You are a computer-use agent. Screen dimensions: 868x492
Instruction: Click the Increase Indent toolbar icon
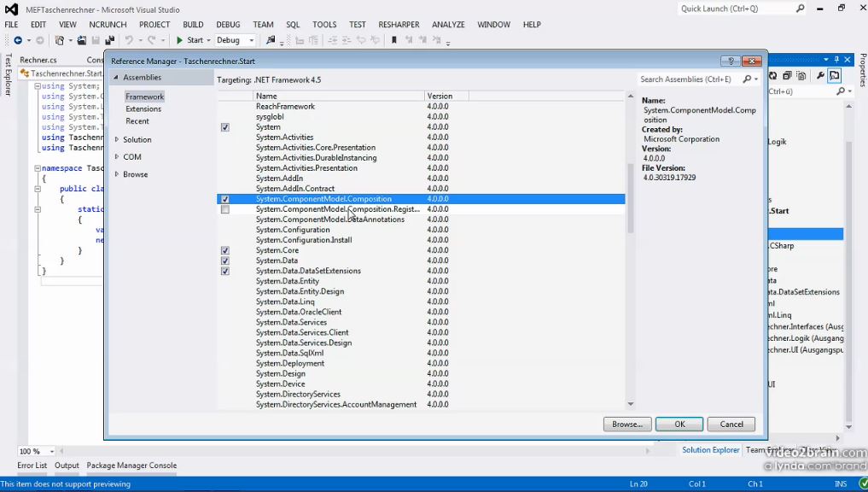[347, 40]
